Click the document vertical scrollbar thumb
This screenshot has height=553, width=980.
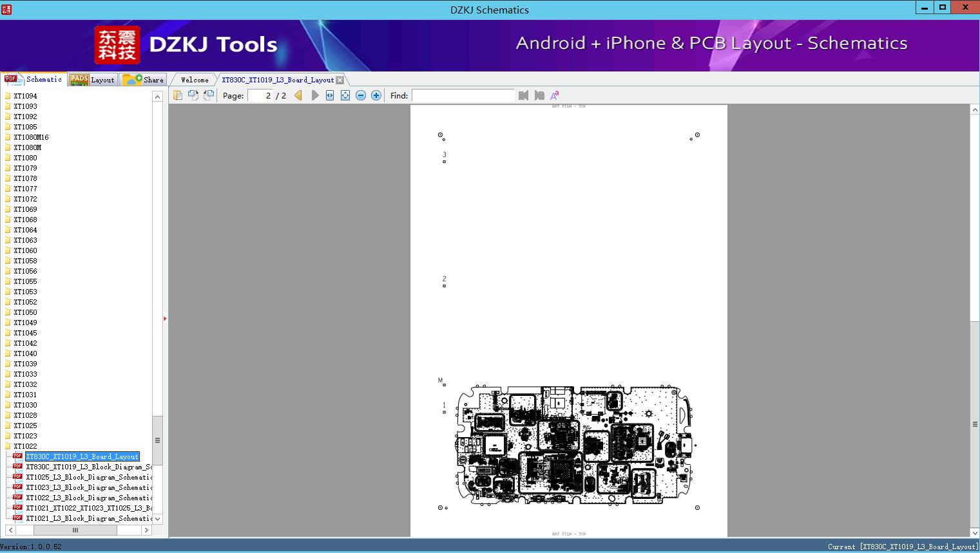pyautogui.click(x=975, y=424)
